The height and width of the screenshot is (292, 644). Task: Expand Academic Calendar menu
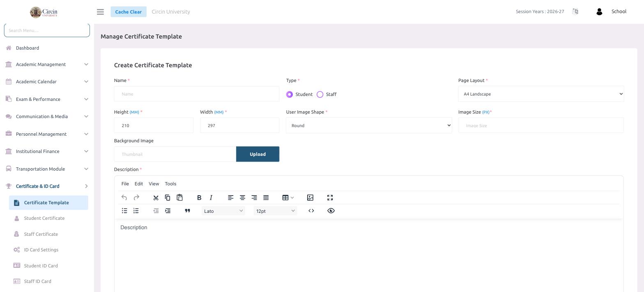[47, 82]
